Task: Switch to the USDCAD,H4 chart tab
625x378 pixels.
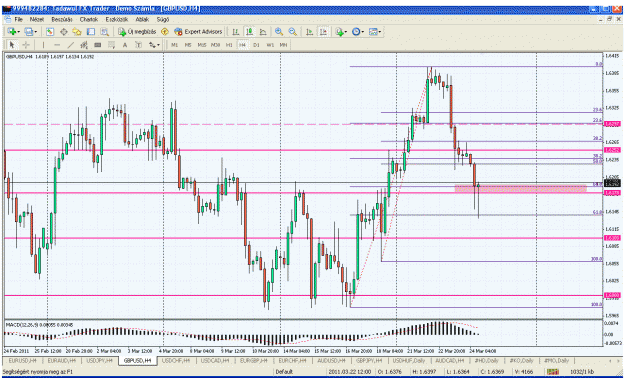Action: pyautogui.click(x=216, y=360)
